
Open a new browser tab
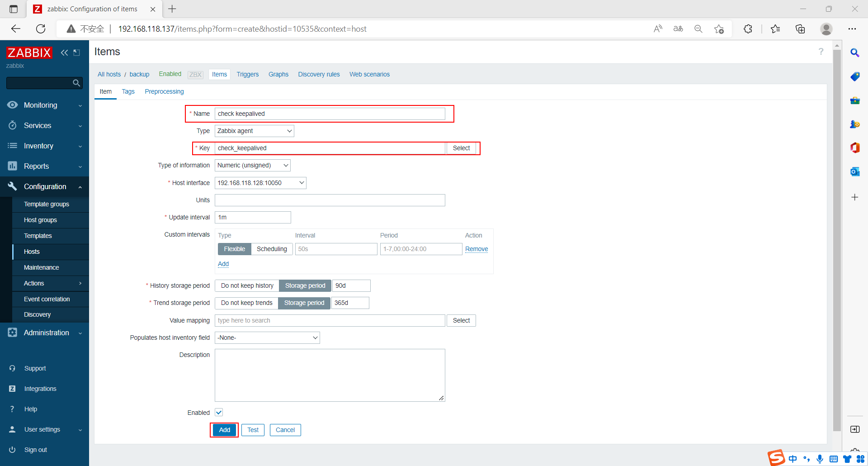pyautogui.click(x=172, y=9)
